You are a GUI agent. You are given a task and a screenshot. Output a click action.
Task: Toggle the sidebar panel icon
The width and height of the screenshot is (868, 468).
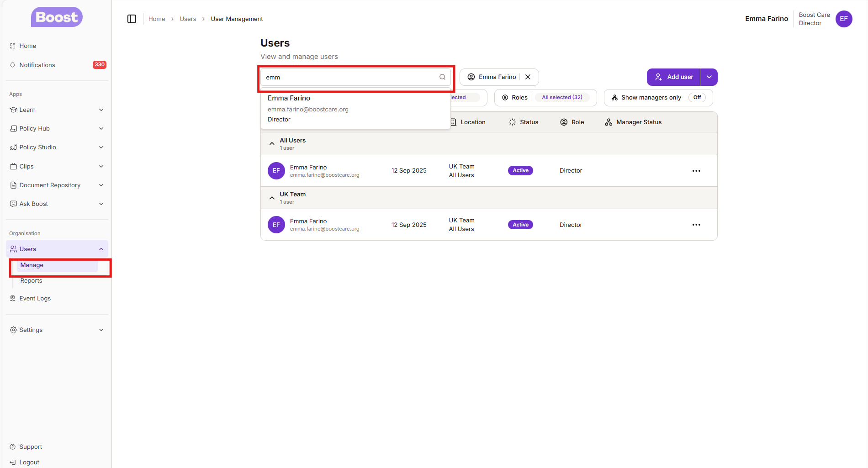[x=132, y=19]
